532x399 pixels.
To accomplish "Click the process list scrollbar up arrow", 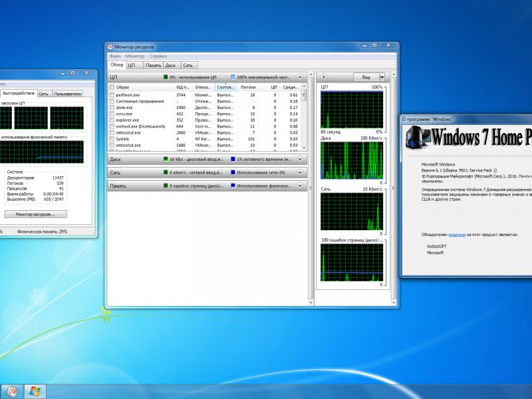I will click(304, 87).
